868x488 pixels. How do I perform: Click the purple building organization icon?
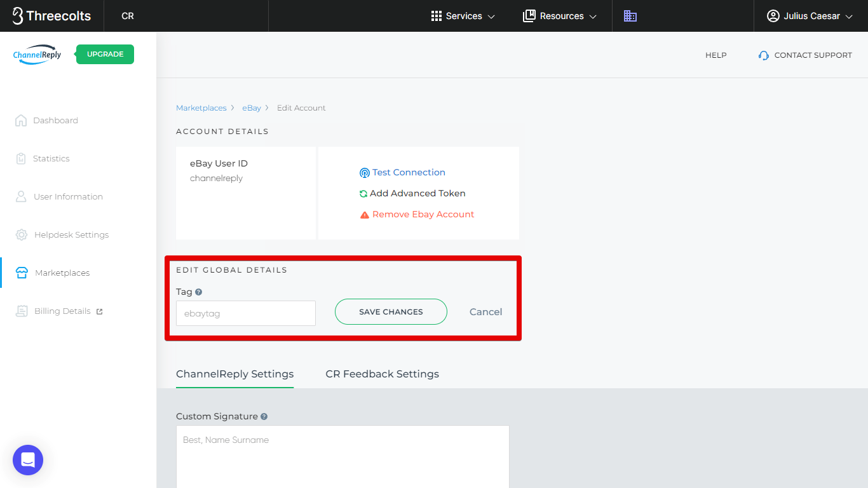pos(630,16)
